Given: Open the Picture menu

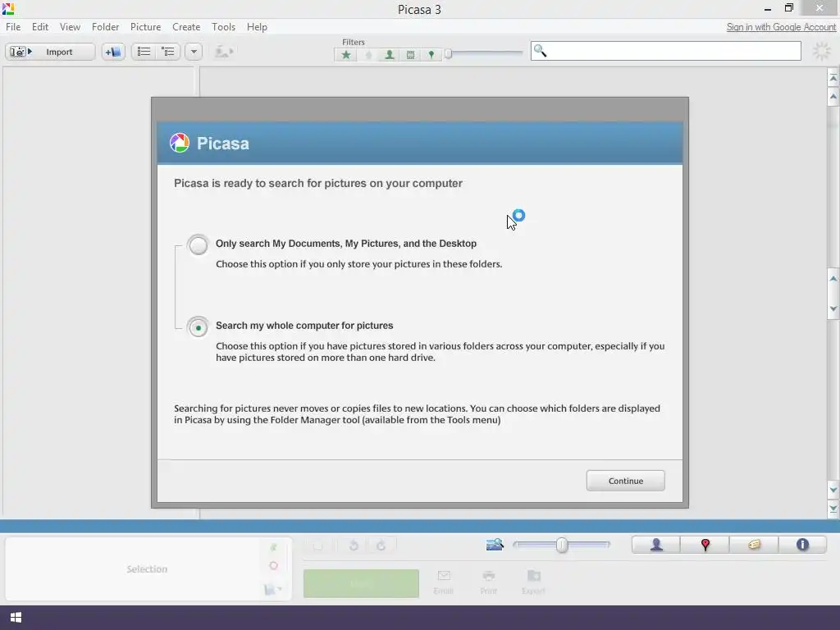Looking at the screenshot, I should pos(145,27).
